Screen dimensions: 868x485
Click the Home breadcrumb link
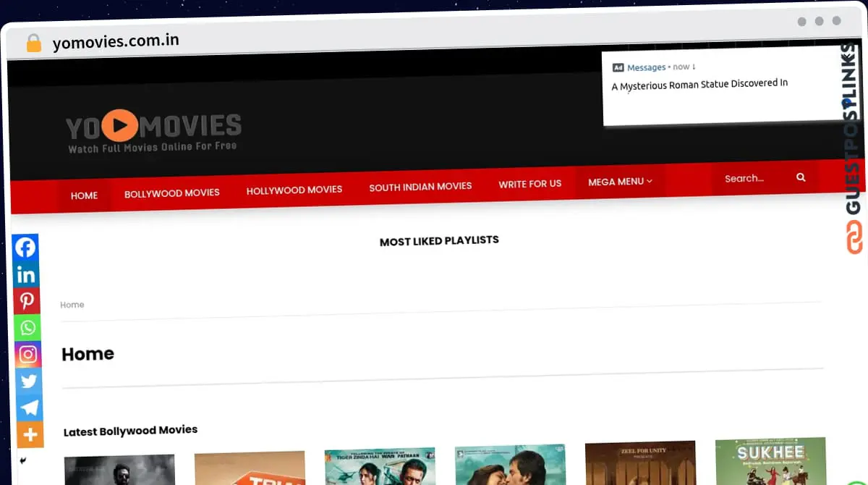tap(72, 305)
